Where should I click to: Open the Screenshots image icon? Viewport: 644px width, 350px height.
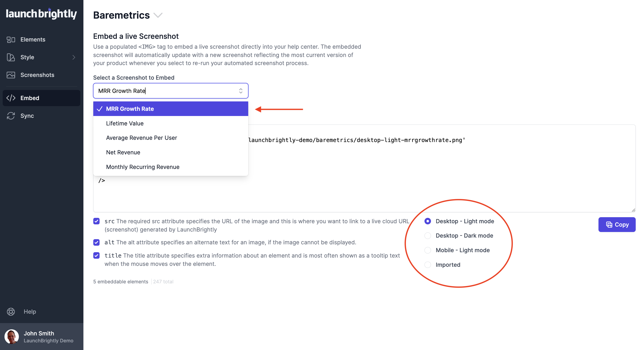click(11, 75)
